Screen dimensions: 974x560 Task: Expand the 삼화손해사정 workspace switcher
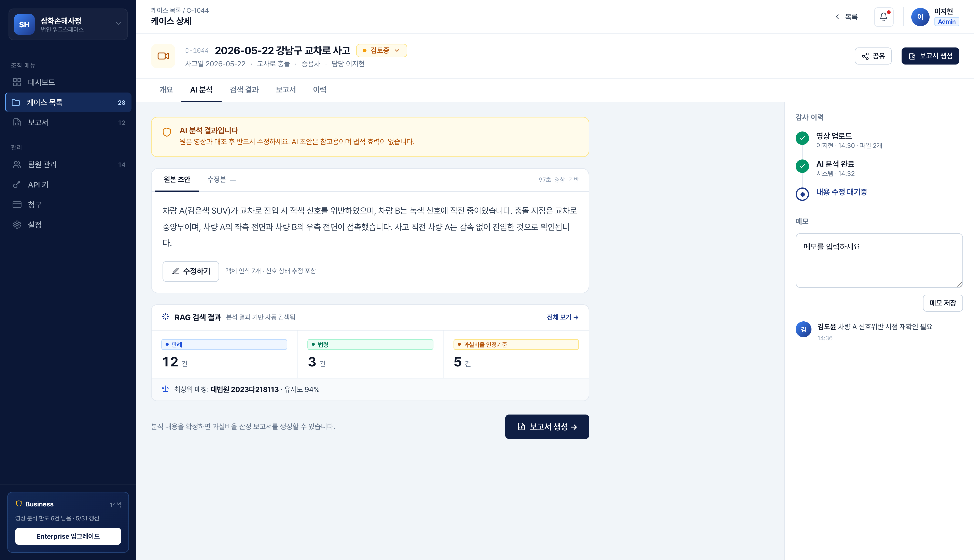[68, 24]
